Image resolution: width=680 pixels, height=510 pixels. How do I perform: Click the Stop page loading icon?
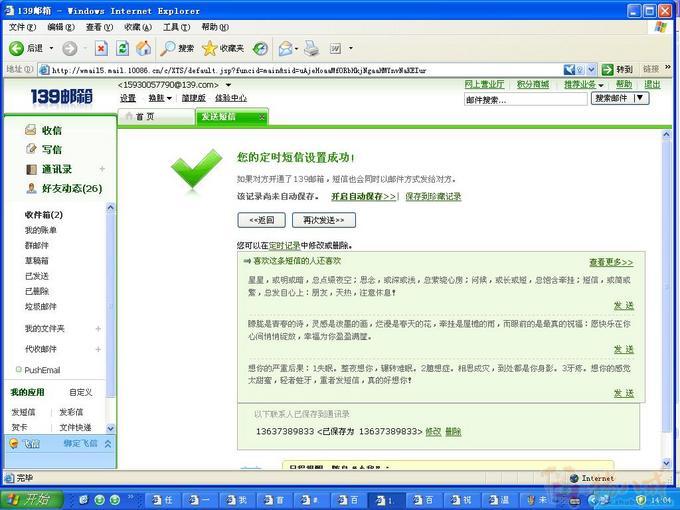(101, 48)
